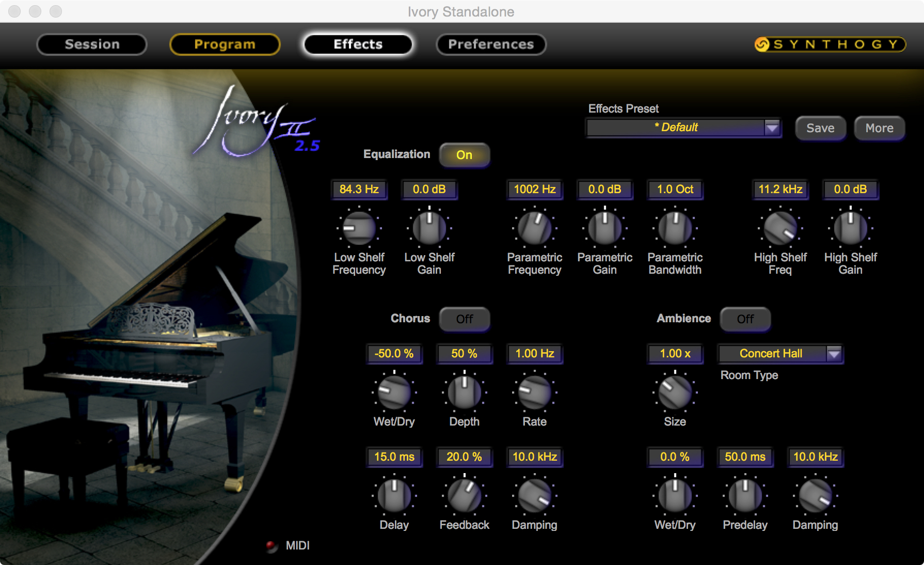Click the Synthogy logo
Image resolution: width=924 pixels, height=565 pixels.
tap(830, 44)
